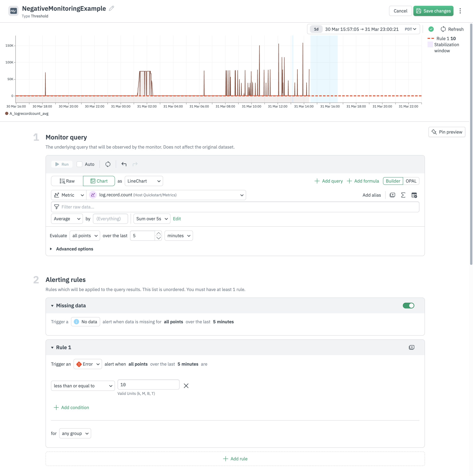473x476 pixels.
Task: Select the Chart view tab
Action: coord(99,181)
